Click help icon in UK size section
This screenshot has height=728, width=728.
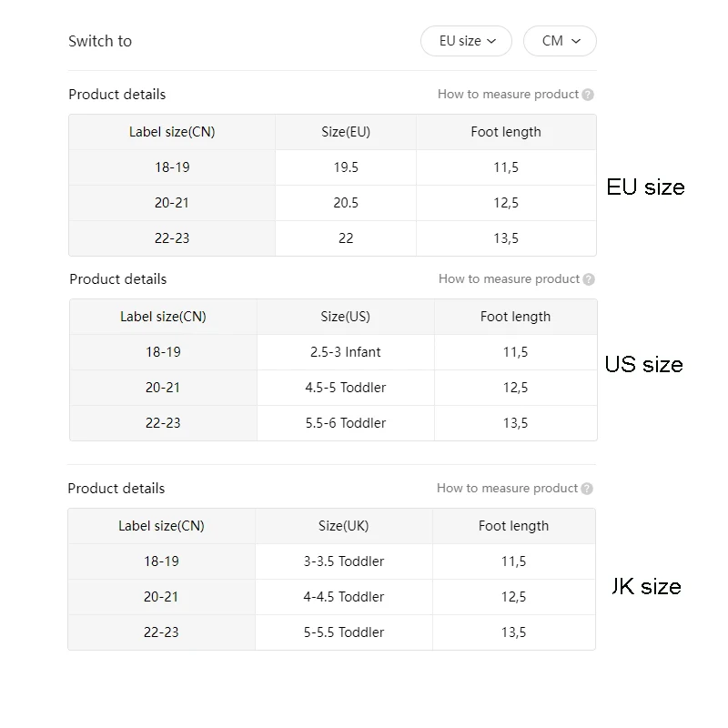tap(587, 489)
